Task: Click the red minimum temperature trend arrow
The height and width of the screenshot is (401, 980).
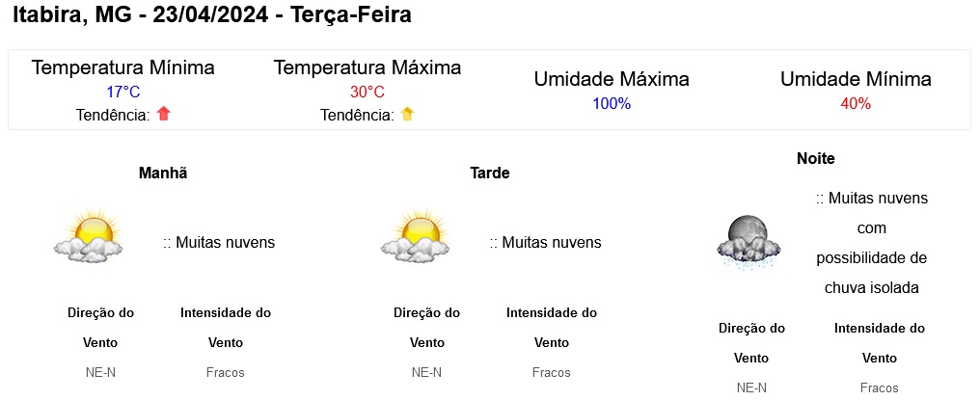Action: (x=164, y=114)
